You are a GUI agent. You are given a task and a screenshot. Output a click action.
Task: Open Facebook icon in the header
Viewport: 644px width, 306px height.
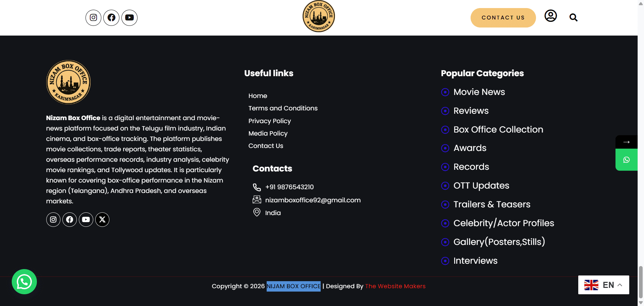tap(111, 18)
